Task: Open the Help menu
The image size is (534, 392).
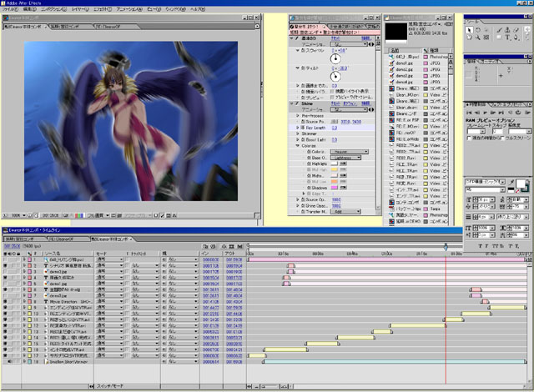Action: point(198,9)
